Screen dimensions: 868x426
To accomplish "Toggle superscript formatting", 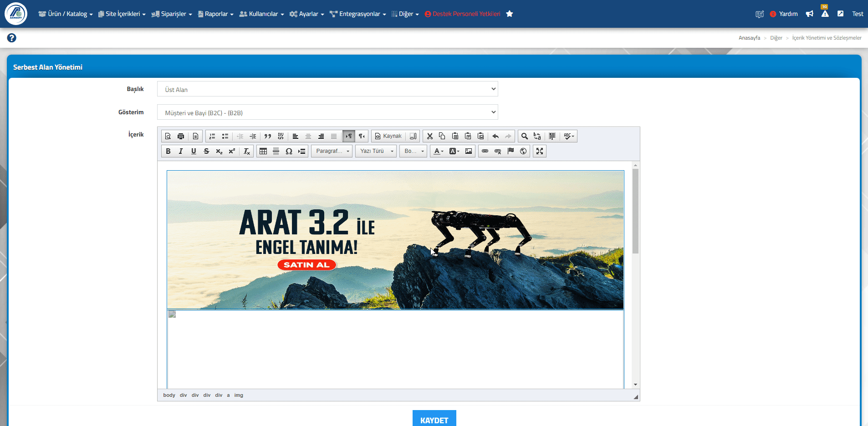I will coord(232,151).
